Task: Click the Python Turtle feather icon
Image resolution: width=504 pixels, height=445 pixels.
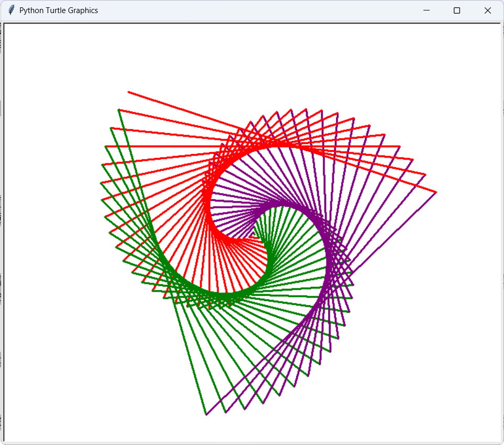Action: pyautogui.click(x=11, y=10)
